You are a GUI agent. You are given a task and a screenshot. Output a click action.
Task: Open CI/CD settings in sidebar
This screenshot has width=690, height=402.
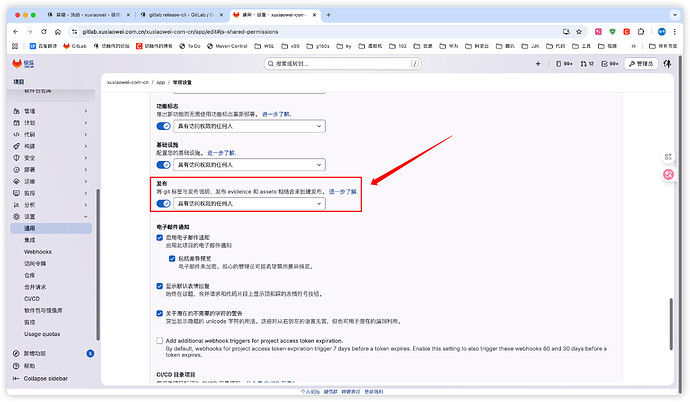pyautogui.click(x=32, y=298)
